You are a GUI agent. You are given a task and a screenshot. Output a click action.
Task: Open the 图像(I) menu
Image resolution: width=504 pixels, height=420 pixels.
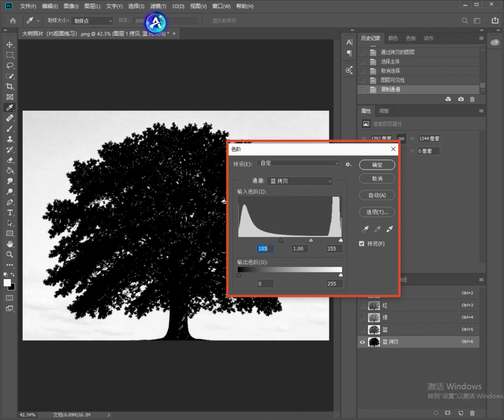(x=71, y=6)
